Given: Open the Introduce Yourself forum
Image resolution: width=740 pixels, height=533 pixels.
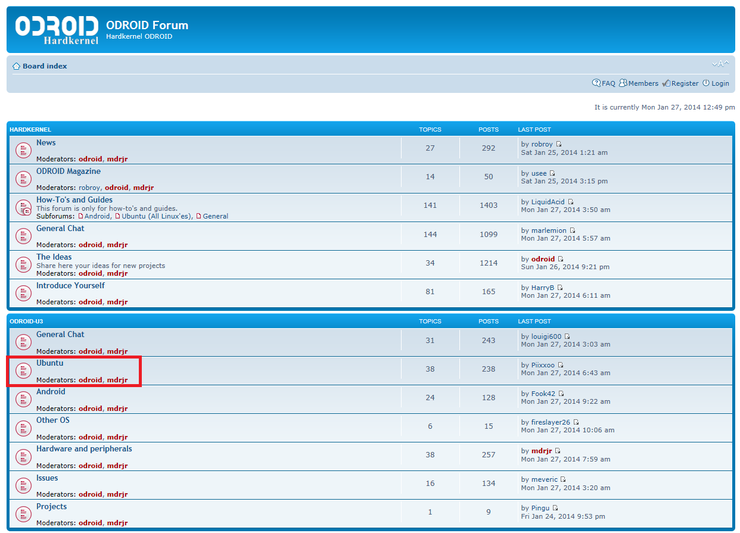Looking at the screenshot, I should (70, 286).
